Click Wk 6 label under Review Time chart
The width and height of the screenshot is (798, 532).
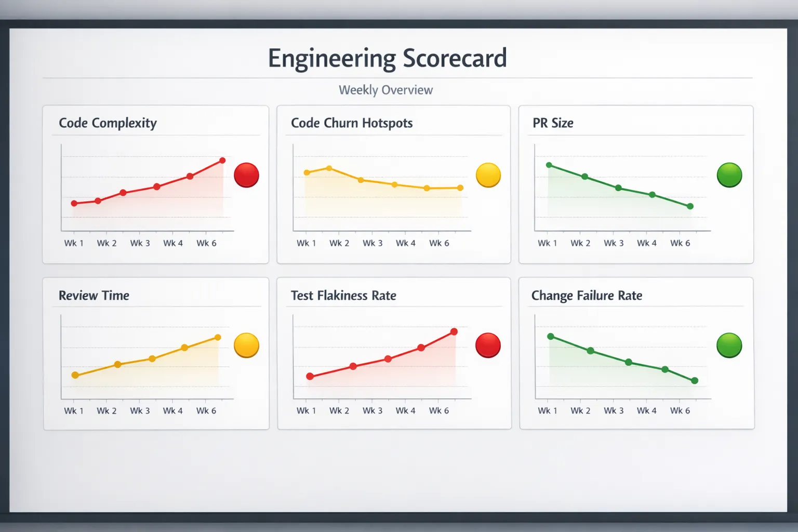(206, 411)
